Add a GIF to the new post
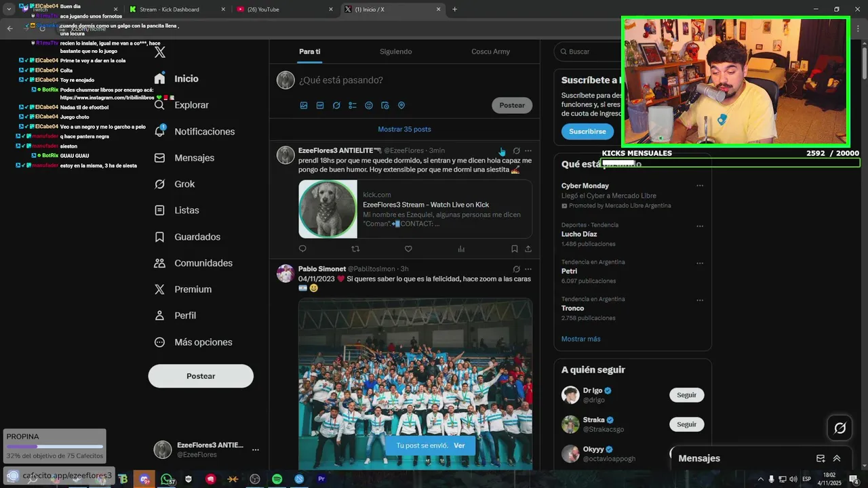The height and width of the screenshot is (488, 868). coord(320,106)
